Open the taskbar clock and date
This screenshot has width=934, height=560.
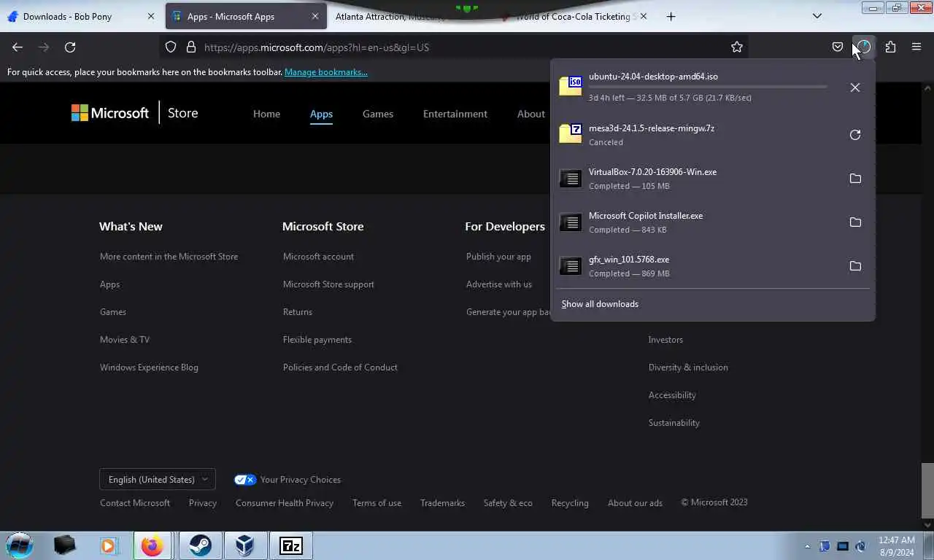click(x=897, y=546)
